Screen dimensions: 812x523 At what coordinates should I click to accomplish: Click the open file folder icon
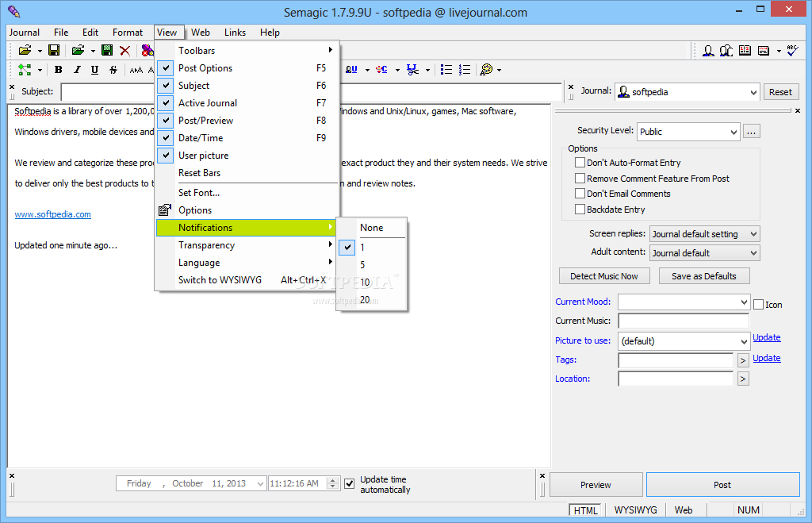point(25,50)
